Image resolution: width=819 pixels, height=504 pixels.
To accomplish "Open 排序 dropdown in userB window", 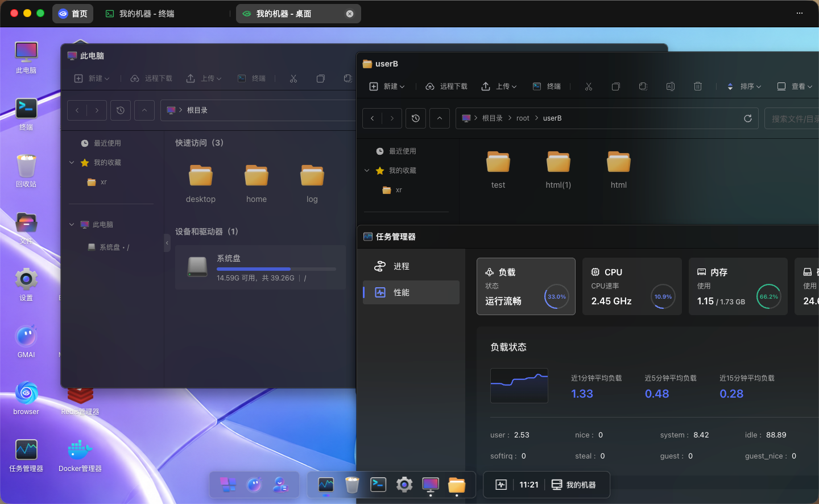I will (744, 86).
